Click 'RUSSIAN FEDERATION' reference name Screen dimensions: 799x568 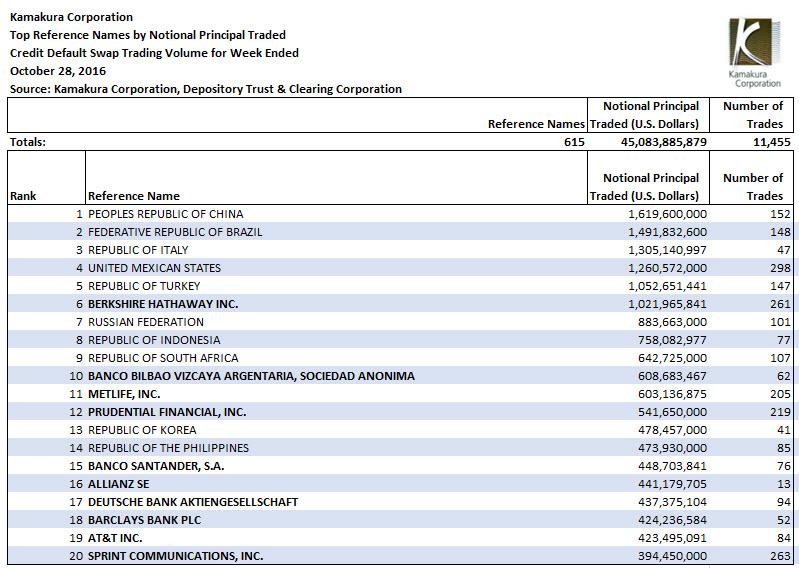tap(146, 322)
